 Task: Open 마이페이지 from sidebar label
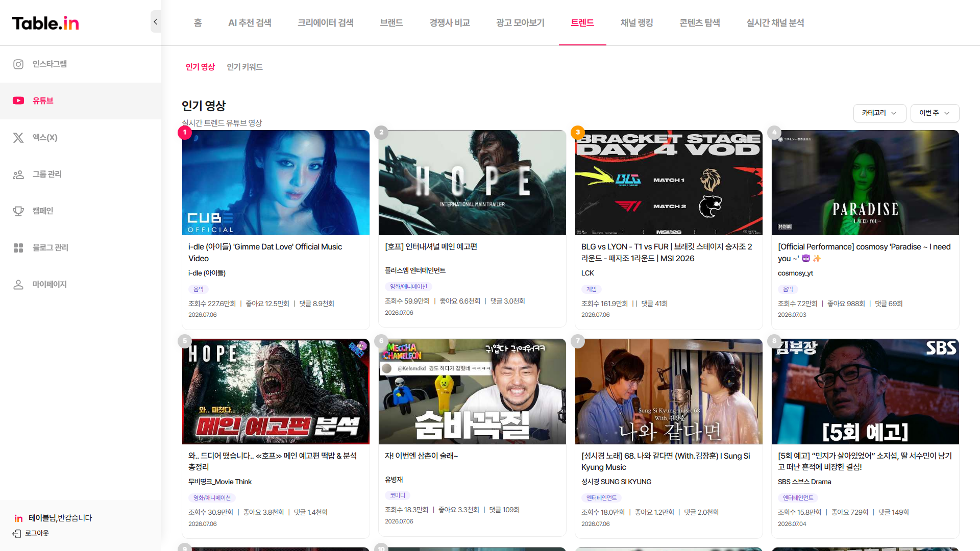(x=50, y=285)
